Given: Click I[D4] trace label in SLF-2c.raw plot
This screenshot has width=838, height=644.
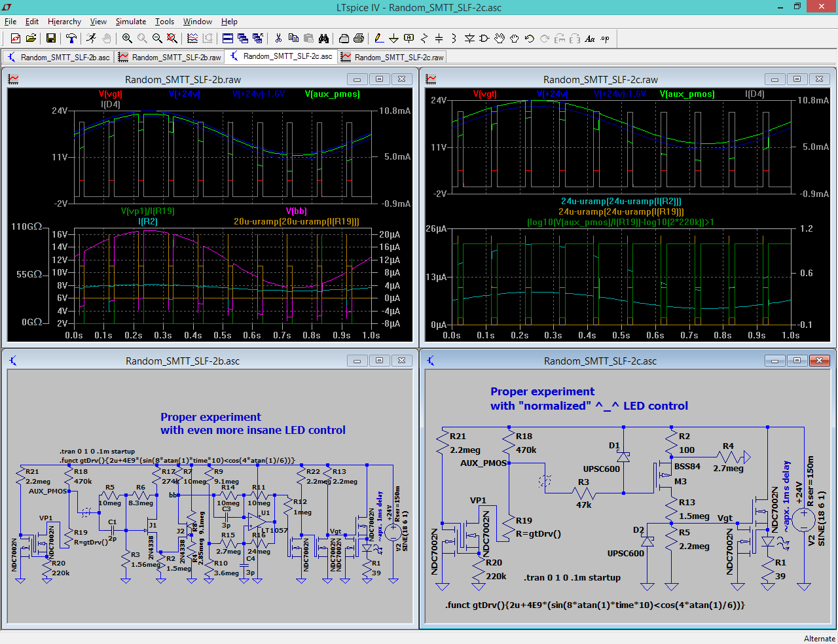Looking at the screenshot, I should [x=755, y=94].
